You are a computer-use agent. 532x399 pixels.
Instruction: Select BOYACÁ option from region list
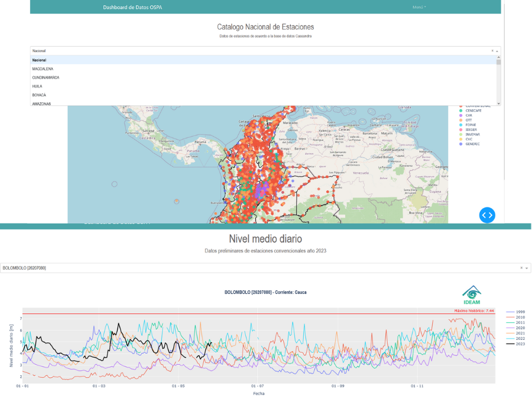coord(40,95)
